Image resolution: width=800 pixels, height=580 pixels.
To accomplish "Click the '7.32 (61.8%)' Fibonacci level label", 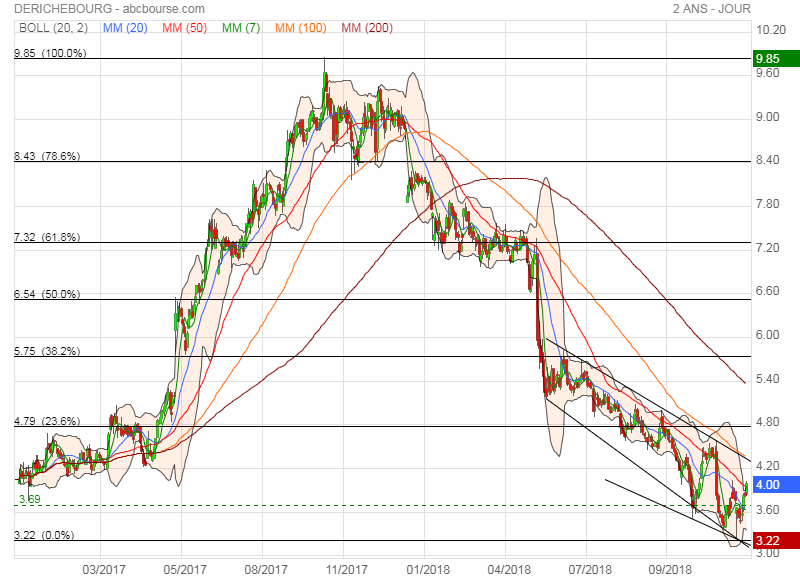I will click(x=47, y=237).
